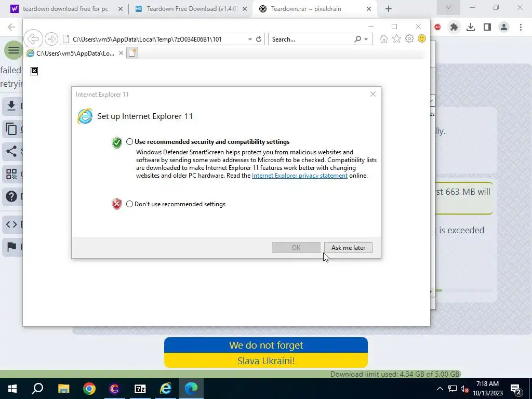
Task: Click the We do not forget banner
Action: (x=266, y=345)
